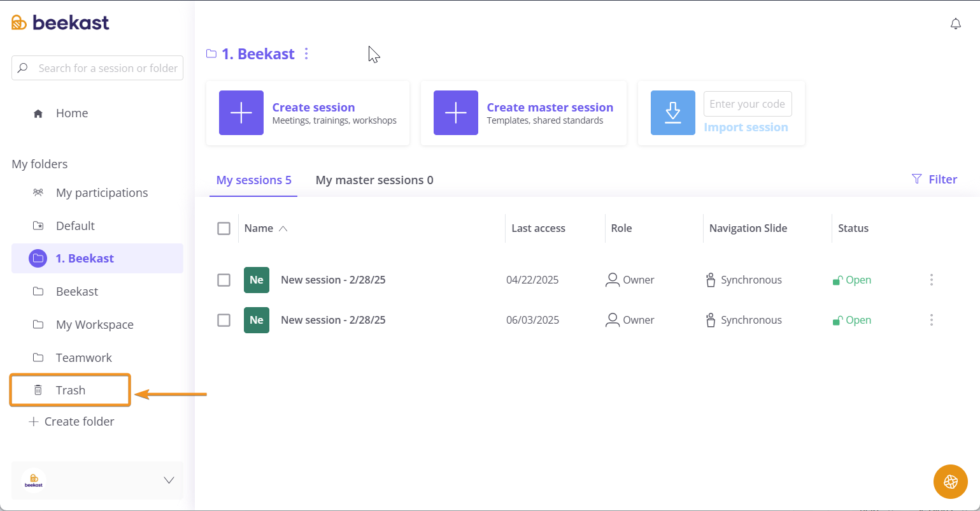Click the Open status of the 06/03/2025 session
The height and width of the screenshot is (511, 980).
[852, 320]
